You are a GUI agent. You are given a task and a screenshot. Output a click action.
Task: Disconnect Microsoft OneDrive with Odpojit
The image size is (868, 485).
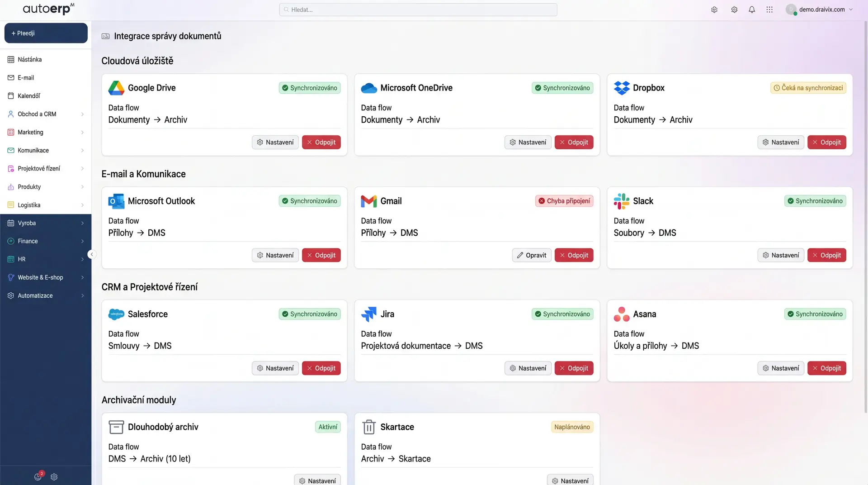[x=574, y=142]
